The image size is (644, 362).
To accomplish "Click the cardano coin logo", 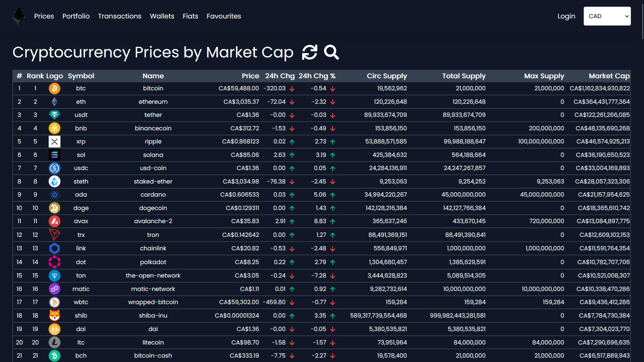I will click(54, 195).
